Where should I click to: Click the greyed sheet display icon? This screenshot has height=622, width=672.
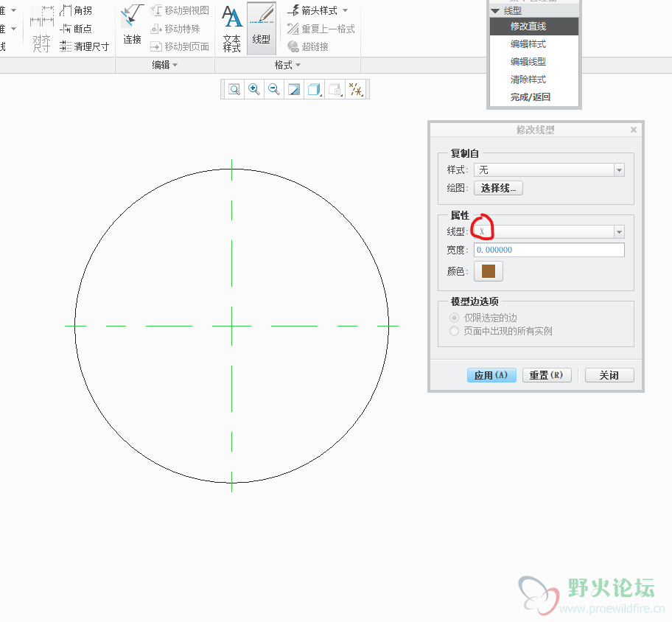[x=335, y=89]
